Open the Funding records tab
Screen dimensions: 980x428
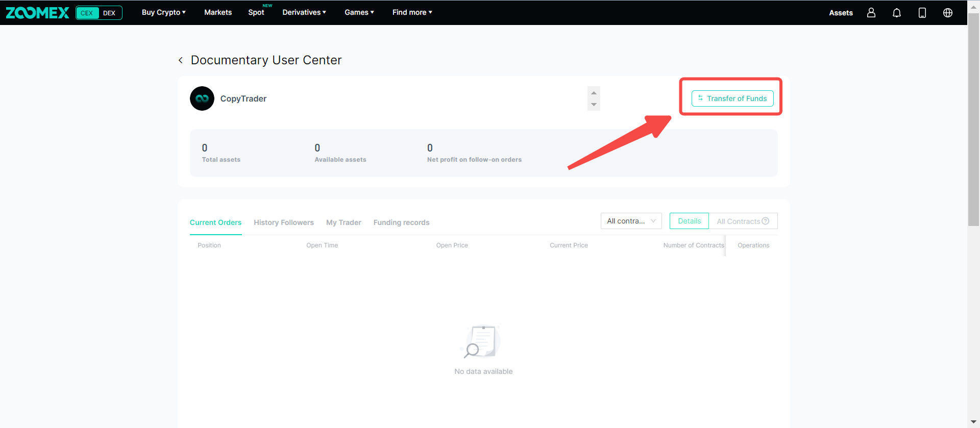point(401,222)
